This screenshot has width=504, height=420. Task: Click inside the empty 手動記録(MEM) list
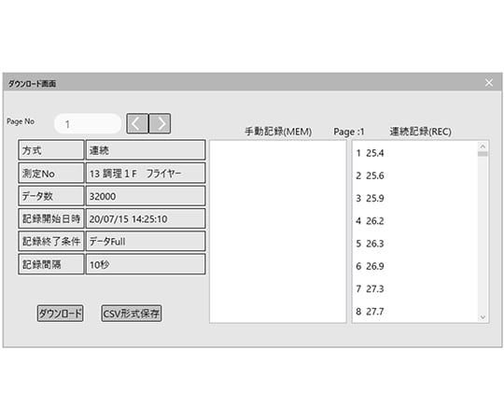point(278,231)
